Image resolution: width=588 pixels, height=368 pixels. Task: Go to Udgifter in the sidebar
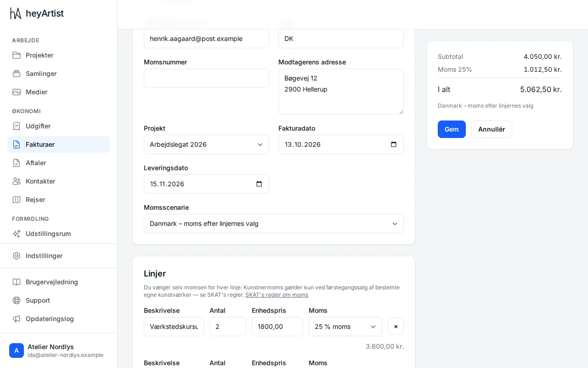(x=58, y=126)
